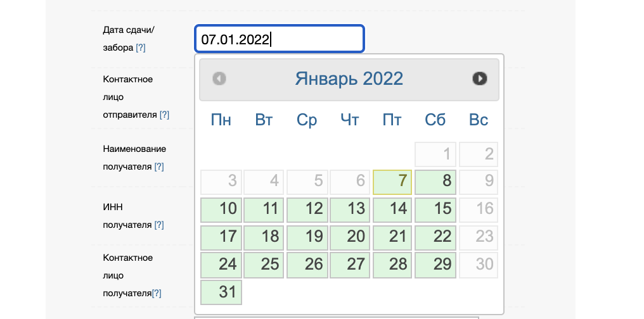Pick January 10 as the date

tap(221, 210)
